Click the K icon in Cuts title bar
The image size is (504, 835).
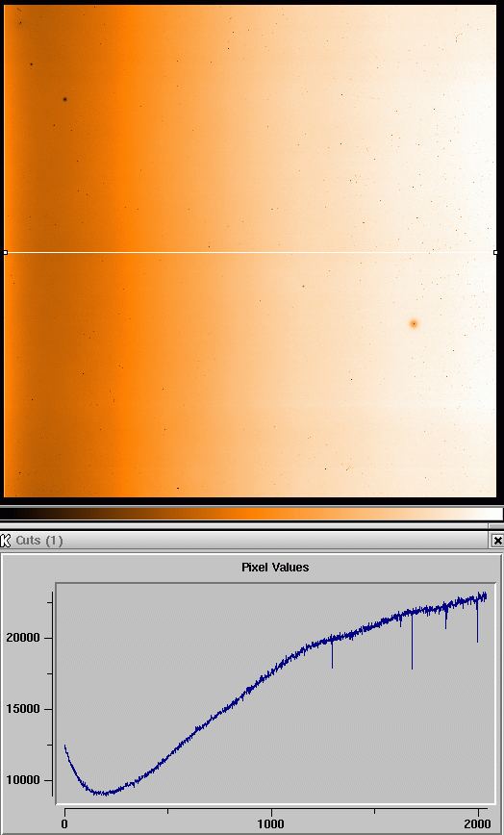(6, 541)
